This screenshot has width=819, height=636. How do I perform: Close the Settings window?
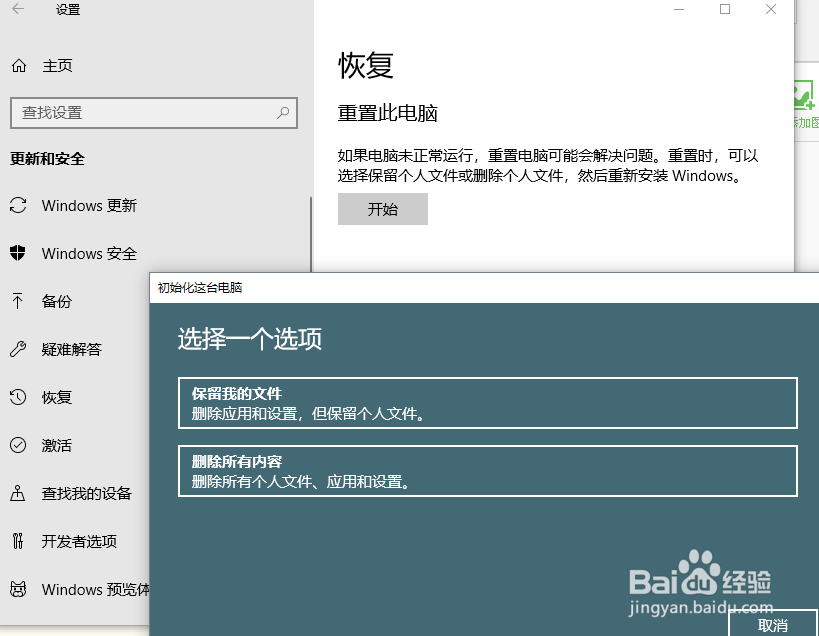771,9
